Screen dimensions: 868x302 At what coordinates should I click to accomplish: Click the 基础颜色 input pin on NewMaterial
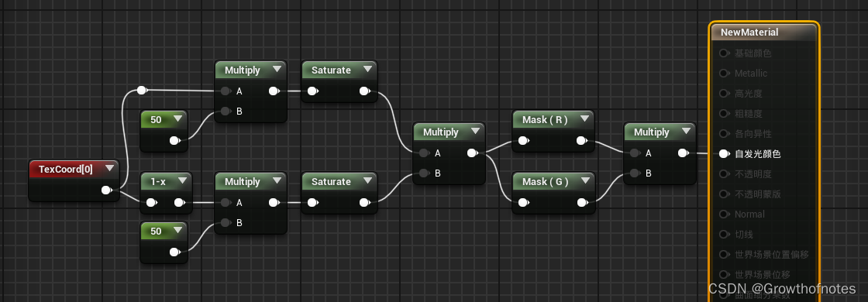[x=724, y=53]
